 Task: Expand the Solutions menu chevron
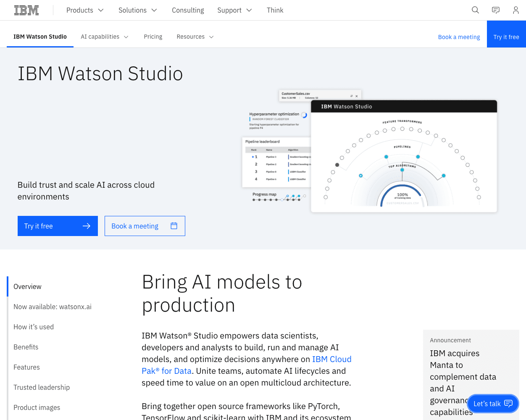[x=154, y=10]
